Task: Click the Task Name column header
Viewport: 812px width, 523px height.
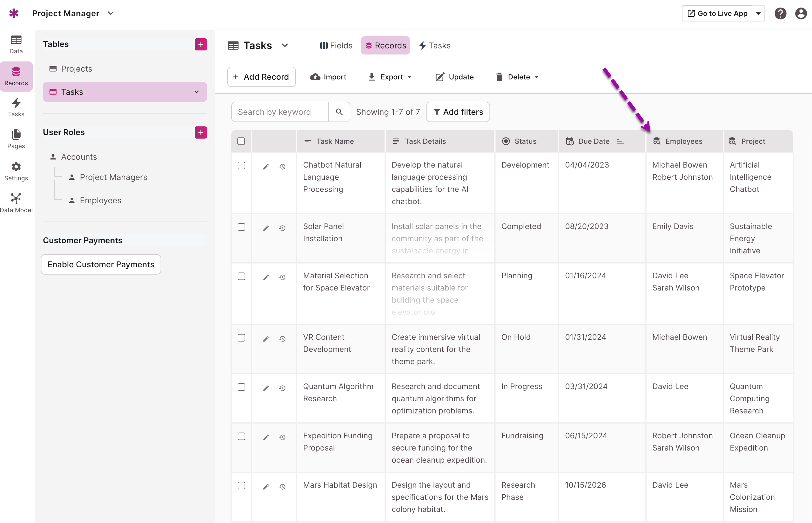Action: [x=341, y=141]
